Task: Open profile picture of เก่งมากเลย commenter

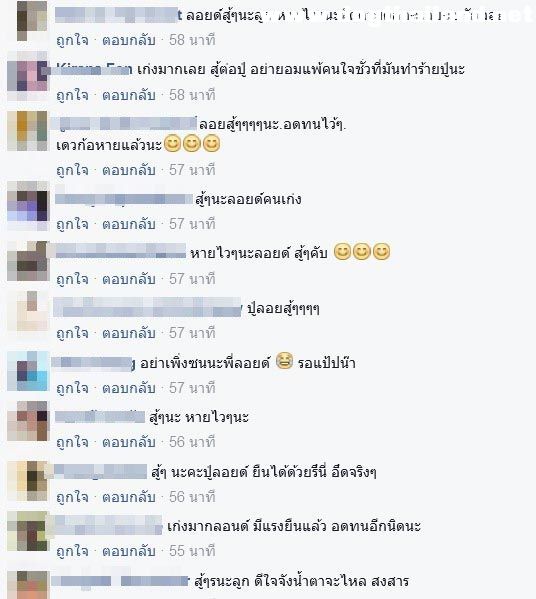Action: [x=28, y=75]
